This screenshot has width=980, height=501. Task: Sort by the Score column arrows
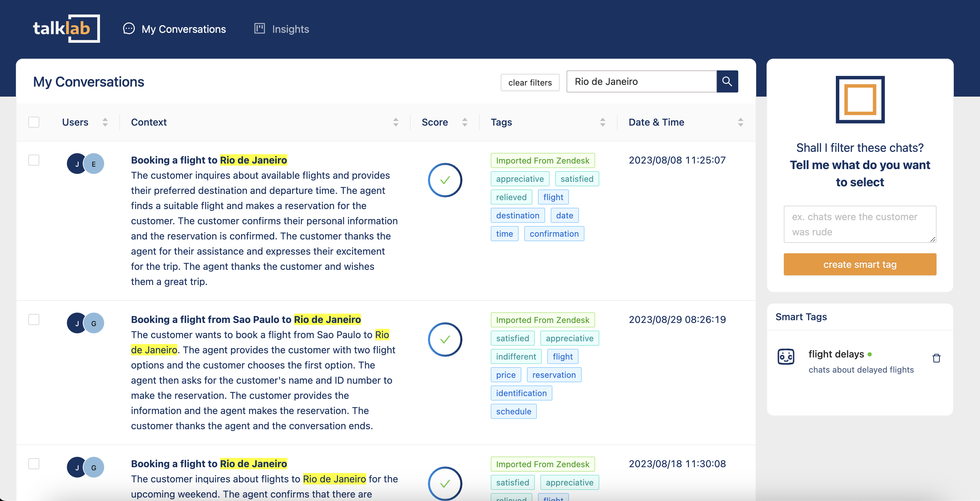click(x=464, y=122)
